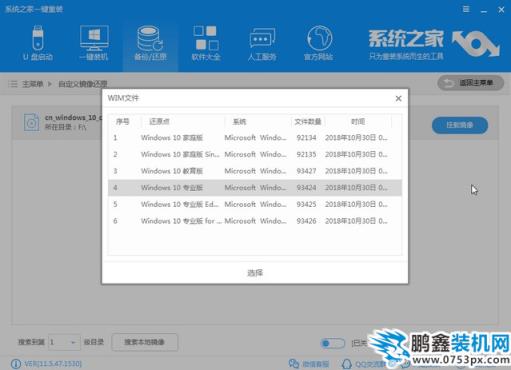Select row 1 Windows 10 家庭版
Screen dimensions: 511x370
tap(255, 138)
